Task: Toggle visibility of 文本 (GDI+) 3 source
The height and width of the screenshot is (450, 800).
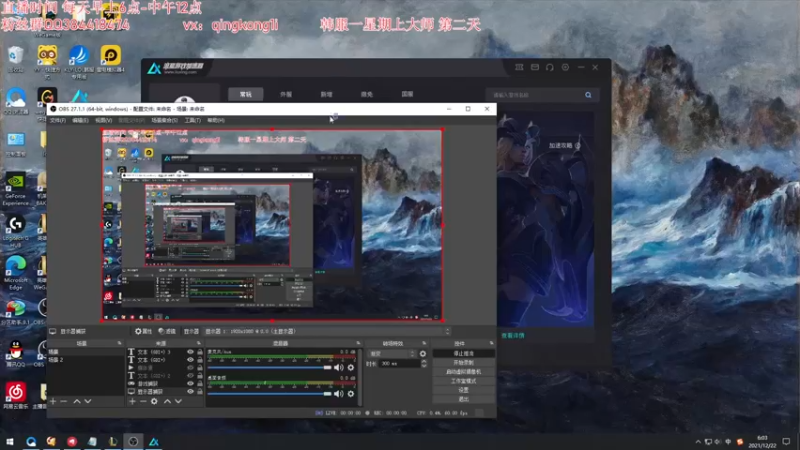Action: click(x=190, y=352)
